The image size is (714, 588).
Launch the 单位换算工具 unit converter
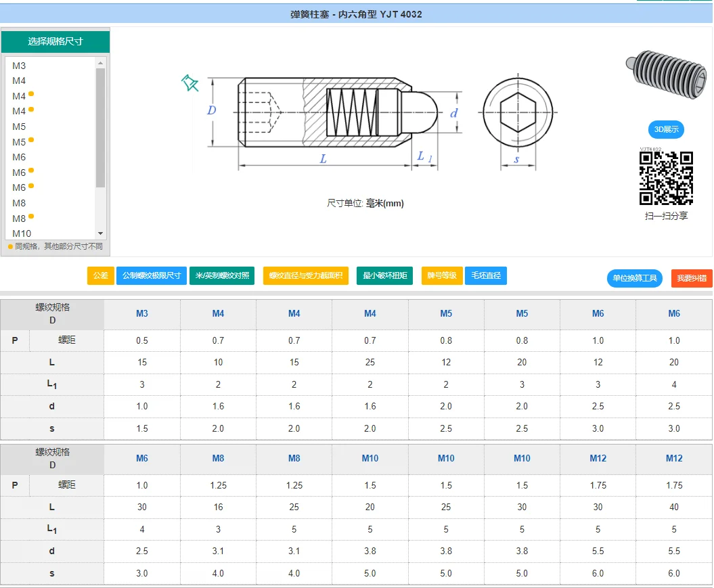(635, 278)
